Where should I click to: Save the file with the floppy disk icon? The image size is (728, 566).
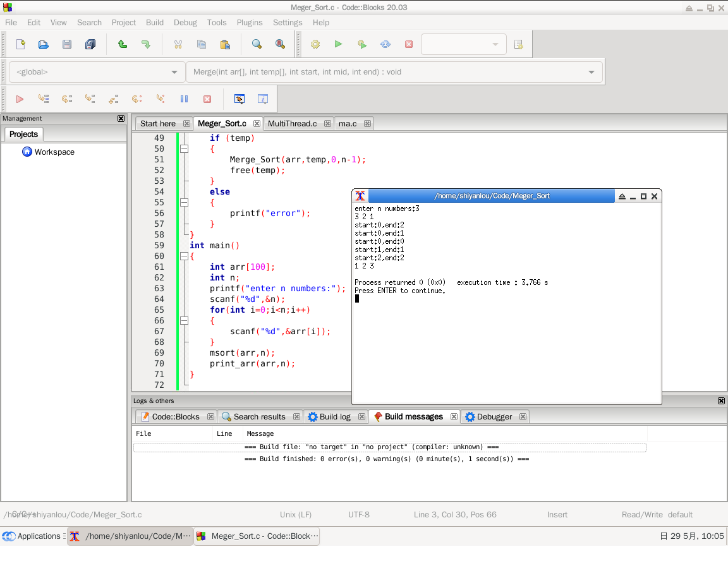[67, 44]
